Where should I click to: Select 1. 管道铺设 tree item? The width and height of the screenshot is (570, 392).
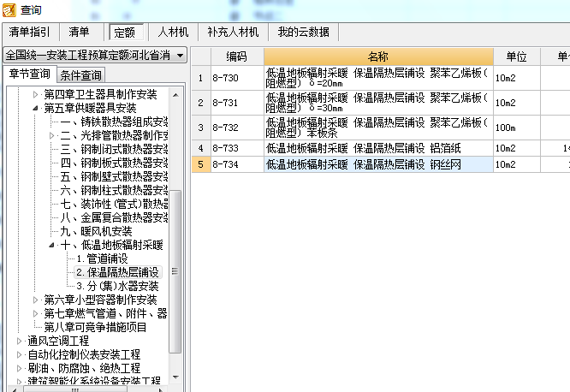click(x=102, y=258)
